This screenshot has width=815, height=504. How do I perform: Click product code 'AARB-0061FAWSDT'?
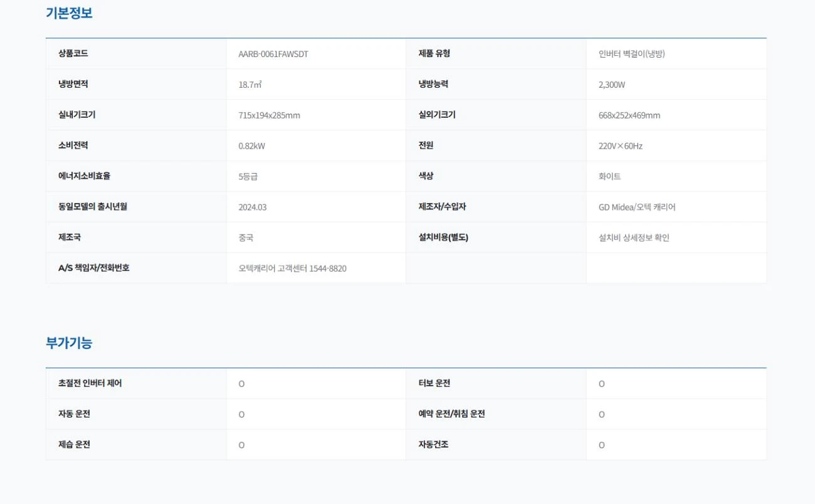pos(273,54)
